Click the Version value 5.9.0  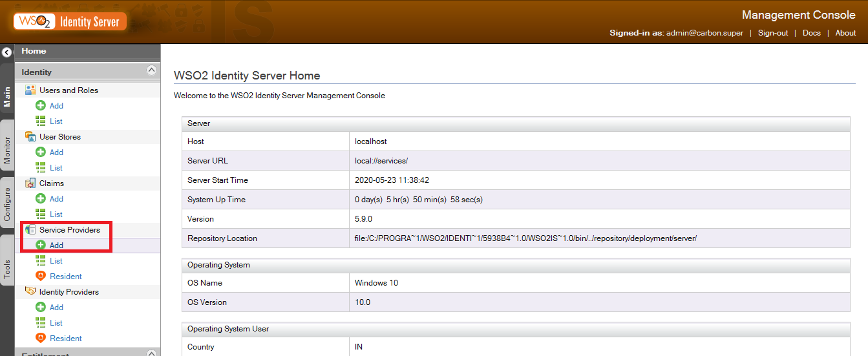pyautogui.click(x=363, y=219)
